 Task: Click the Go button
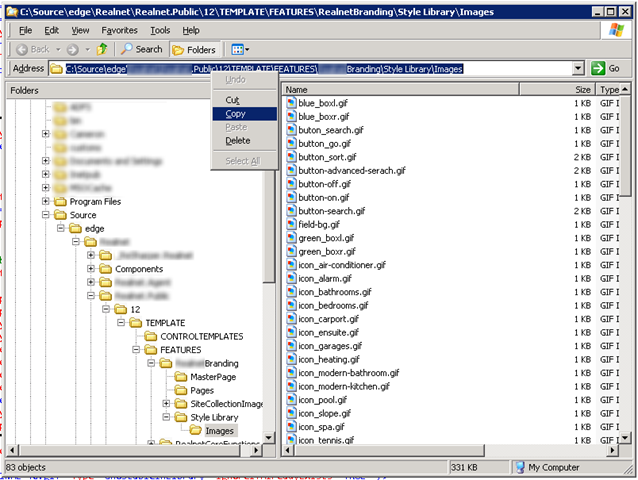point(605,68)
